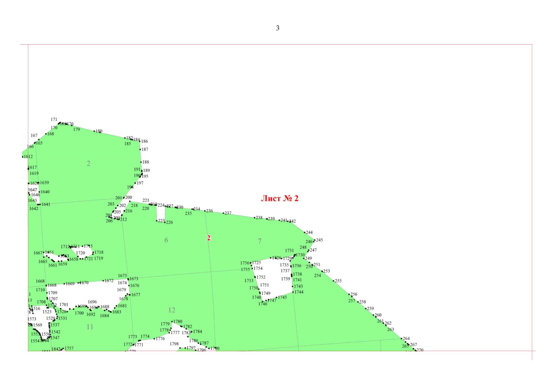Select boundary point label 264
This screenshot has height=392, width=555.
tap(406, 338)
